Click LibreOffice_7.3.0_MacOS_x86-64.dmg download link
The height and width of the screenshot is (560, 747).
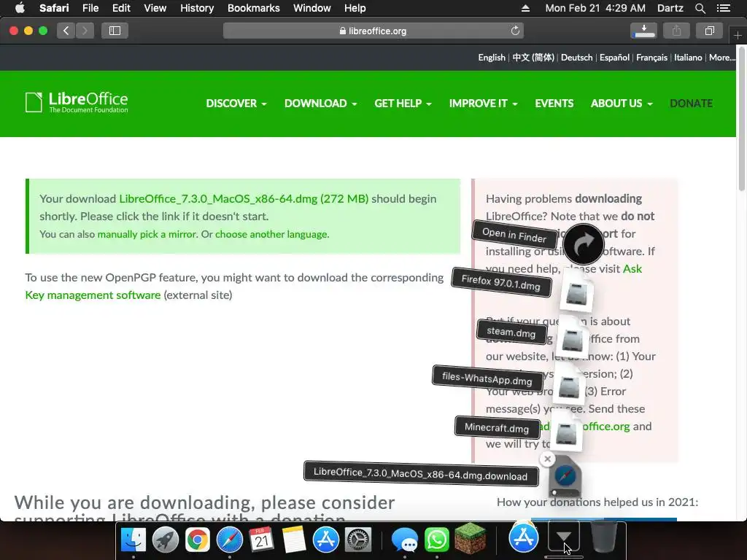(244, 198)
